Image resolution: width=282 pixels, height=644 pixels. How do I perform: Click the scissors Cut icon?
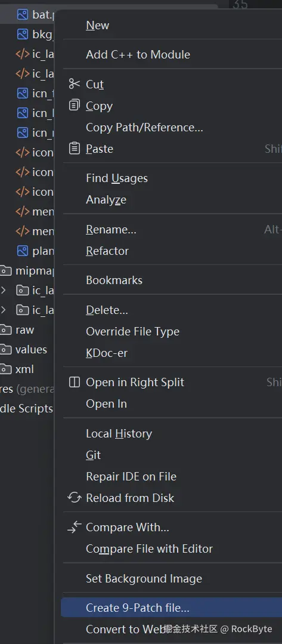click(x=75, y=84)
